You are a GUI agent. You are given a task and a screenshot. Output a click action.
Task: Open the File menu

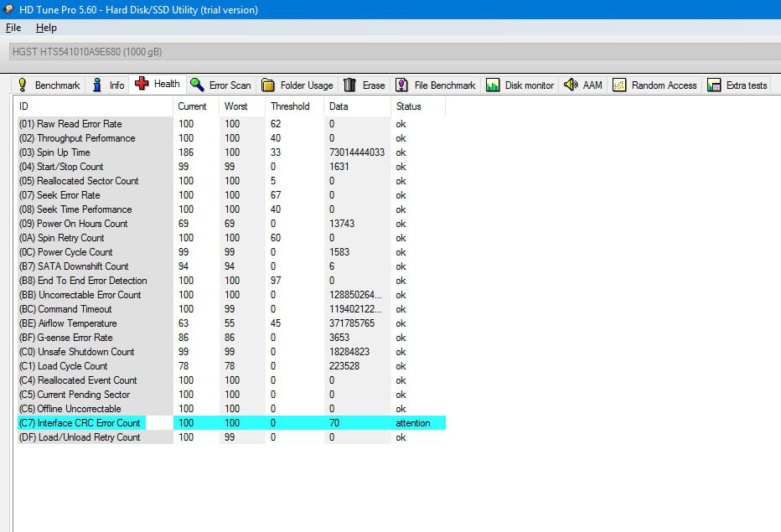13,28
